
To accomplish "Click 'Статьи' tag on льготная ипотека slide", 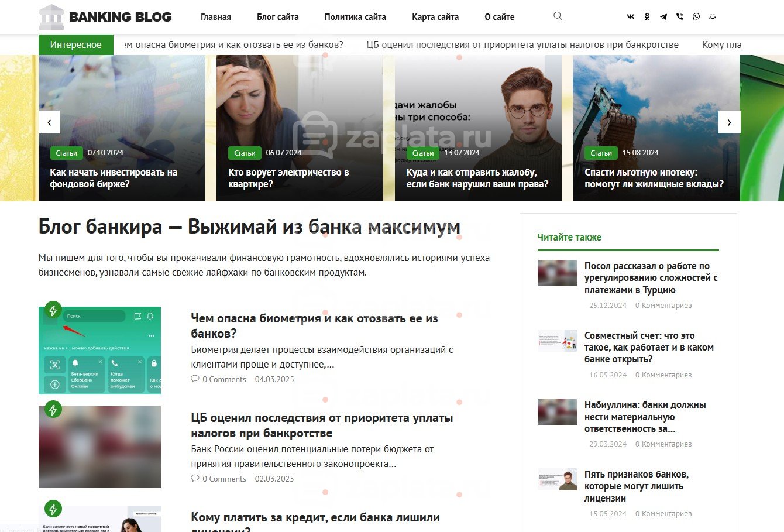I will coord(601,153).
